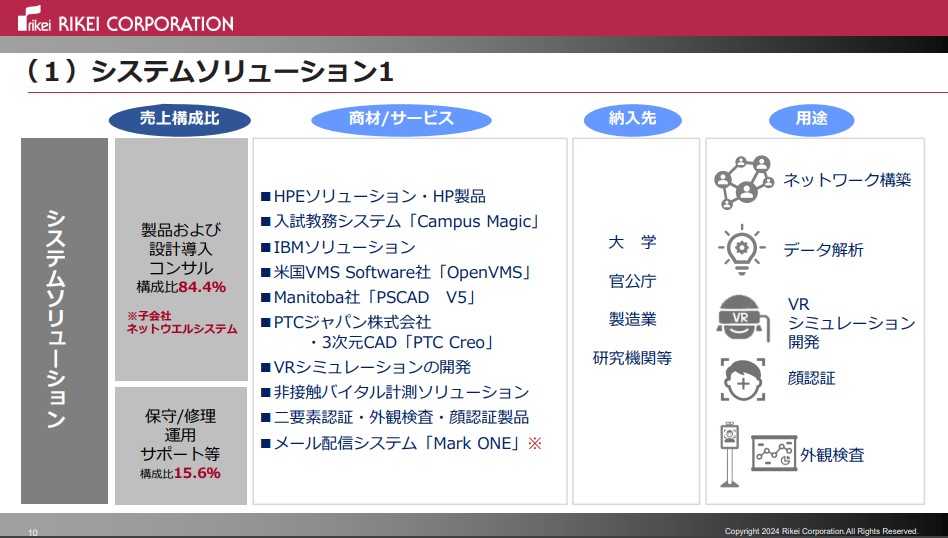Click the 製品および設計導入コンサル text

tap(181, 249)
